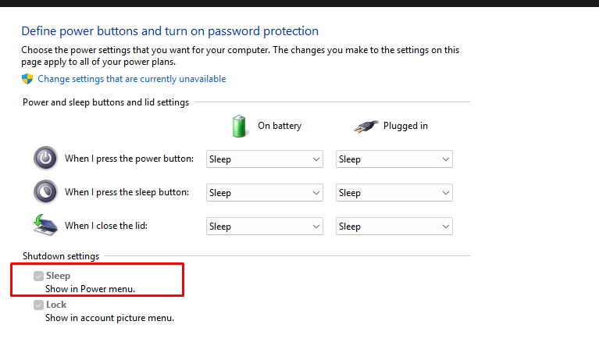
Task: Click Change settings that are currently unavailable
Action: click(131, 79)
